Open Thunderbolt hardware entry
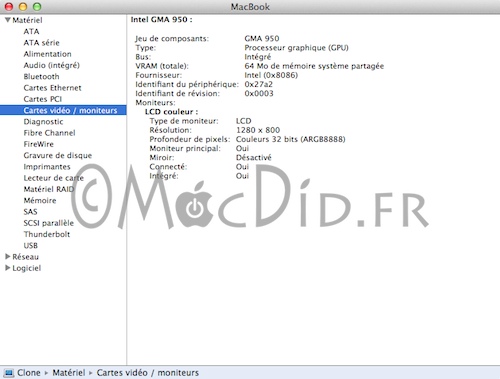 [47, 234]
